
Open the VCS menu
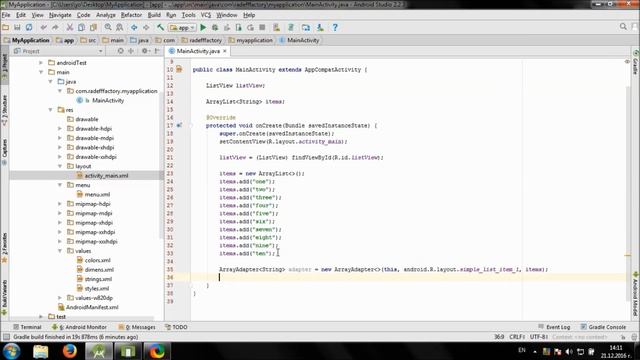coord(206,15)
